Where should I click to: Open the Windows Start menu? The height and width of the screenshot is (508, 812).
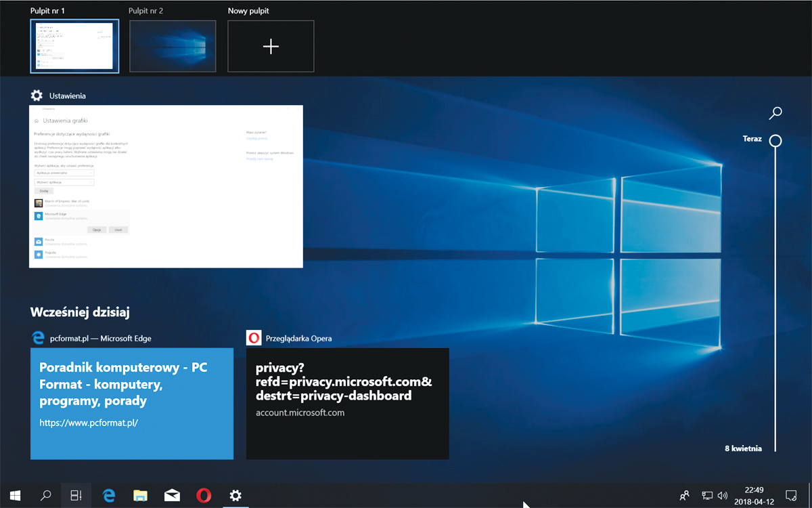[15, 496]
